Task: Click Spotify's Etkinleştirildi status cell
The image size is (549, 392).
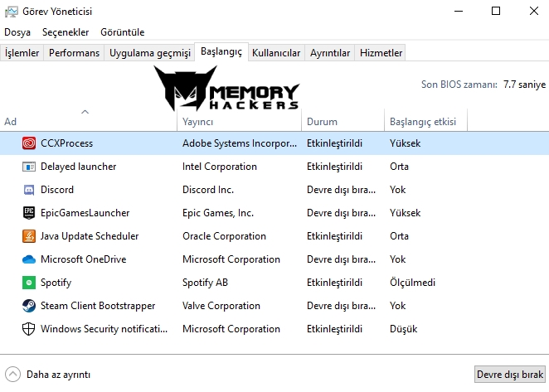Action: click(334, 283)
